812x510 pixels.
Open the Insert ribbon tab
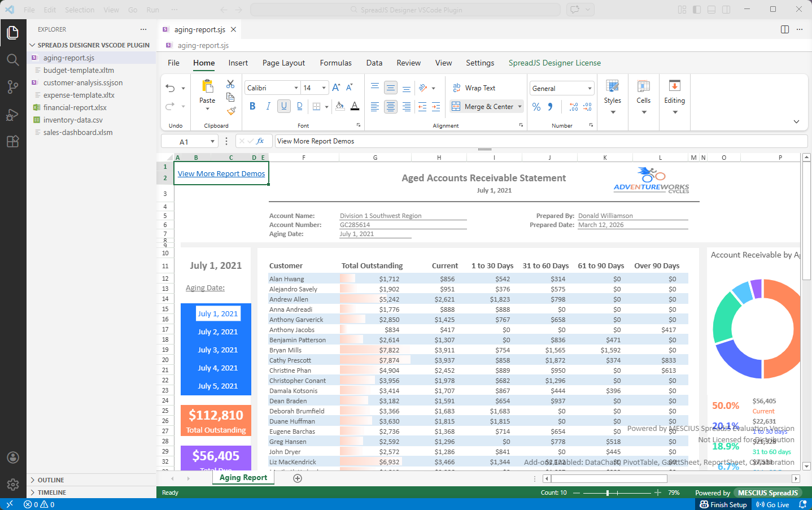238,63
